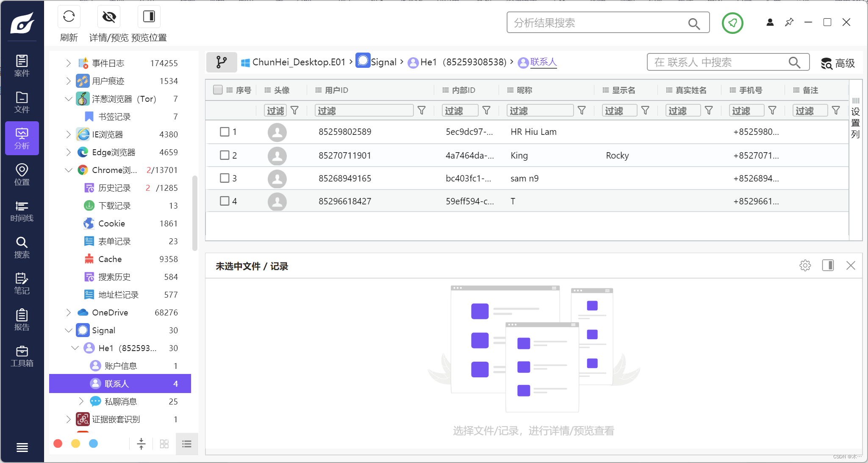Expand the 私聊消息 tree node
The height and width of the screenshot is (463, 868).
coord(81,401)
